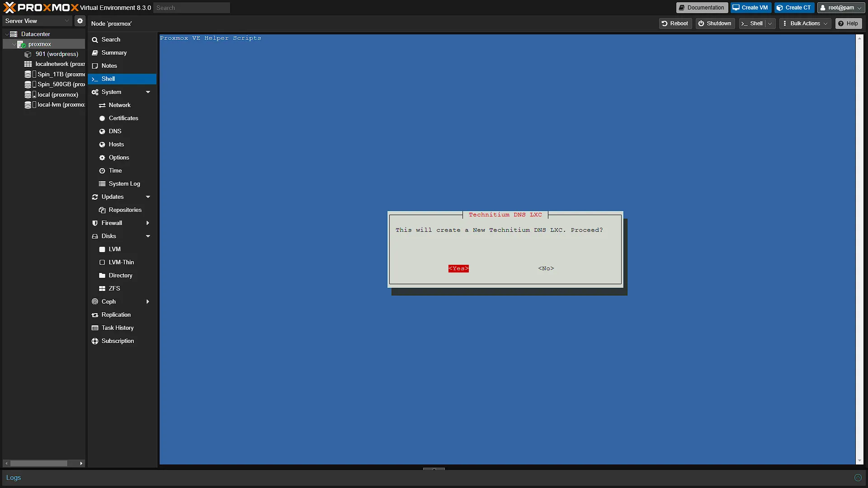Open ZFS disks panel
The image size is (868, 488).
pyautogui.click(x=122, y=289)
